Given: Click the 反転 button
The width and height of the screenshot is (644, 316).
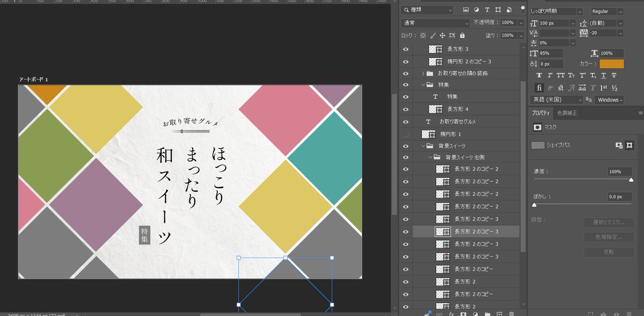Looking at the screenshot, I should [x=608, y=252].
